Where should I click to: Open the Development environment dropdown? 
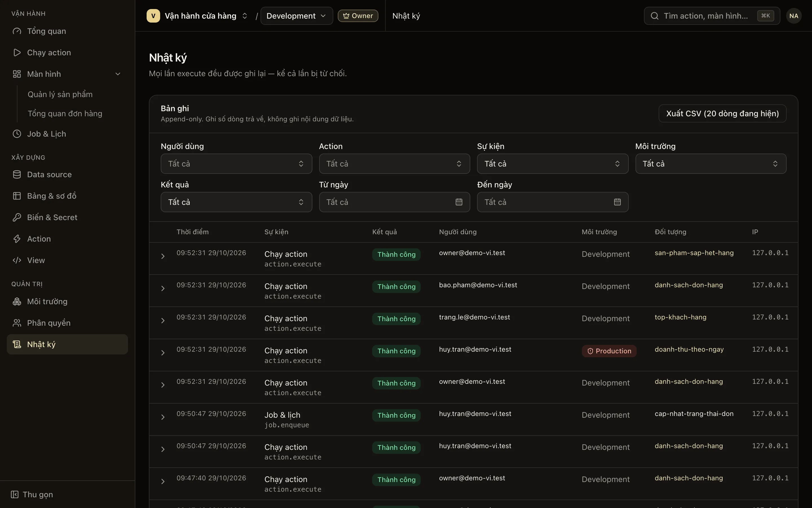pyautogui.click(x=297, y=16)
